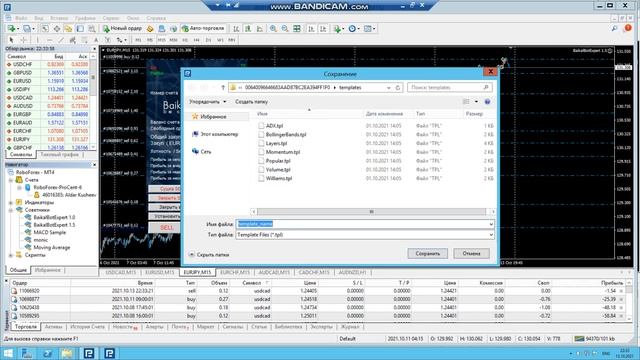This screenshot has height=360, width=640.
Task: Switch to the История Счета terminal tab
Action: 87,327
